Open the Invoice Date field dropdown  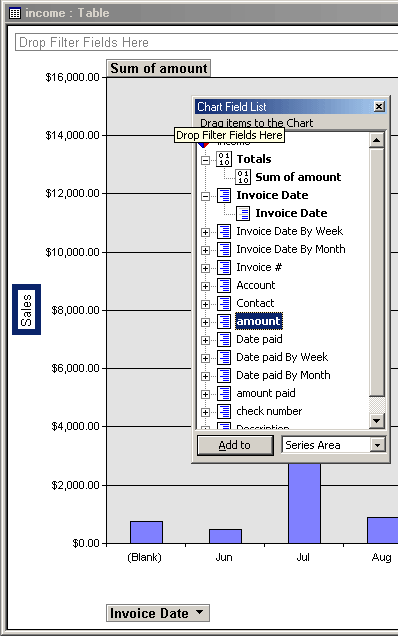(x=199, y=612)
